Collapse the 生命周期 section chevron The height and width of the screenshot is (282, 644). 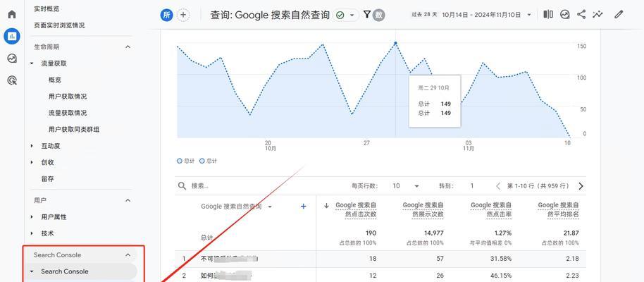point(128,47)
